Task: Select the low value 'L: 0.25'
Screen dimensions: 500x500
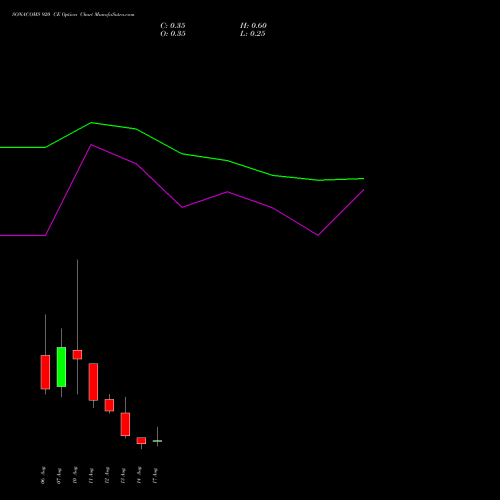Action: coord(253,34)
